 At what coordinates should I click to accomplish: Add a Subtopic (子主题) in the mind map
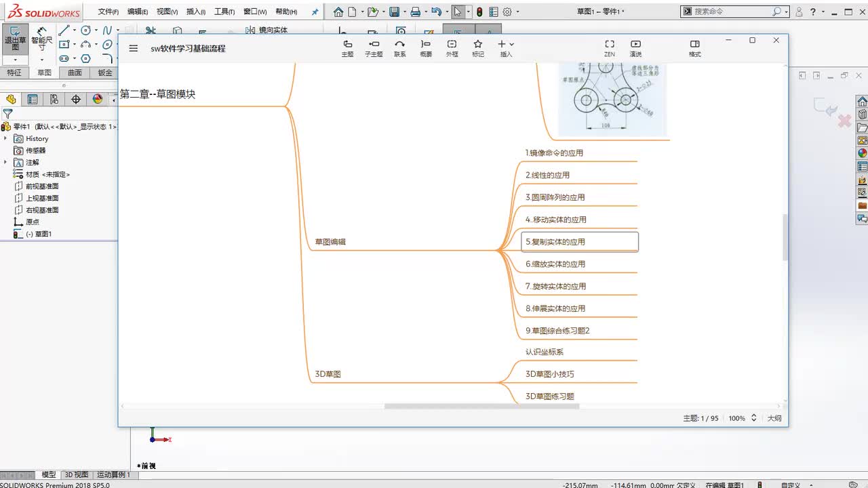coord(374,48)
